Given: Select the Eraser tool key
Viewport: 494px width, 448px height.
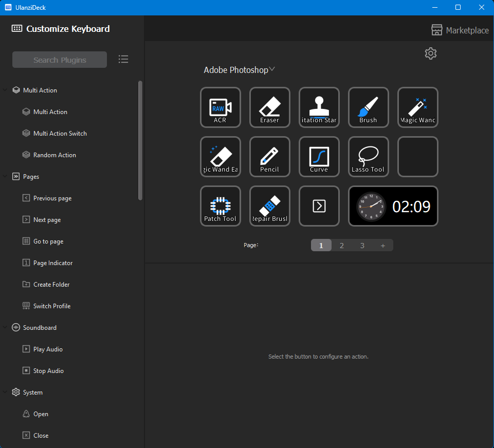Looking at the screenshot, I should [x=269, y=107].
